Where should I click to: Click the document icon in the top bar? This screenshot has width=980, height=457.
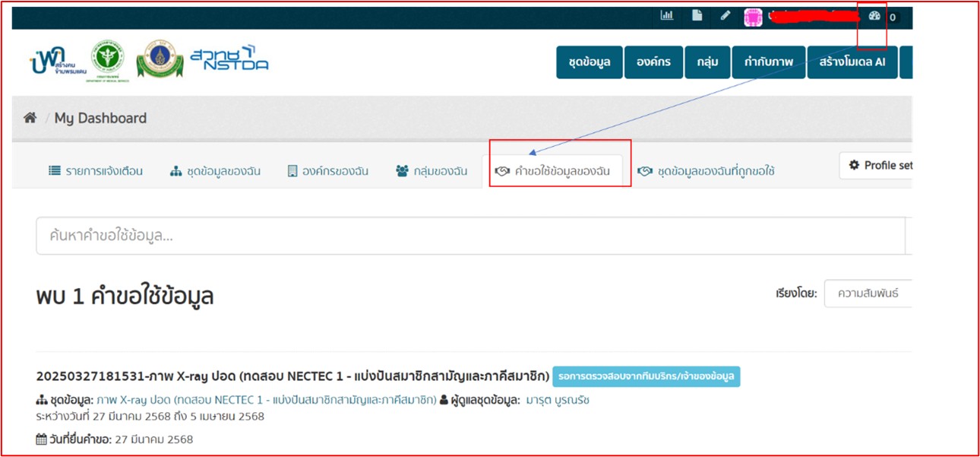pyautogui.click(x=697, y=14)
